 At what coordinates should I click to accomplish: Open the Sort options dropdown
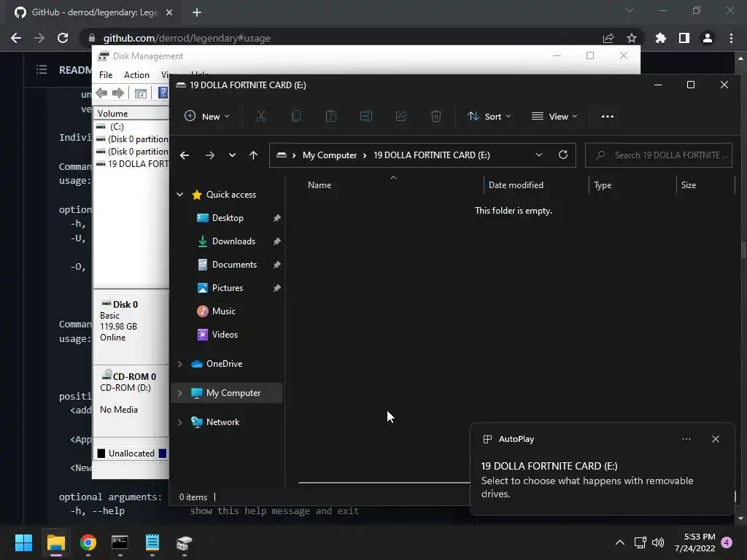489,116
